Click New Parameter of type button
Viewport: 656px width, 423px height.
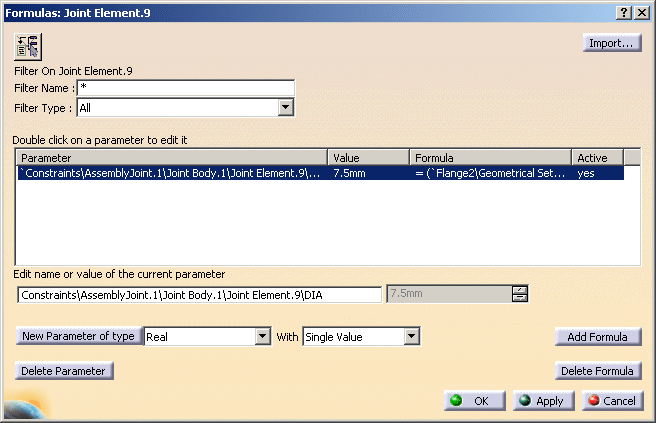78,337
